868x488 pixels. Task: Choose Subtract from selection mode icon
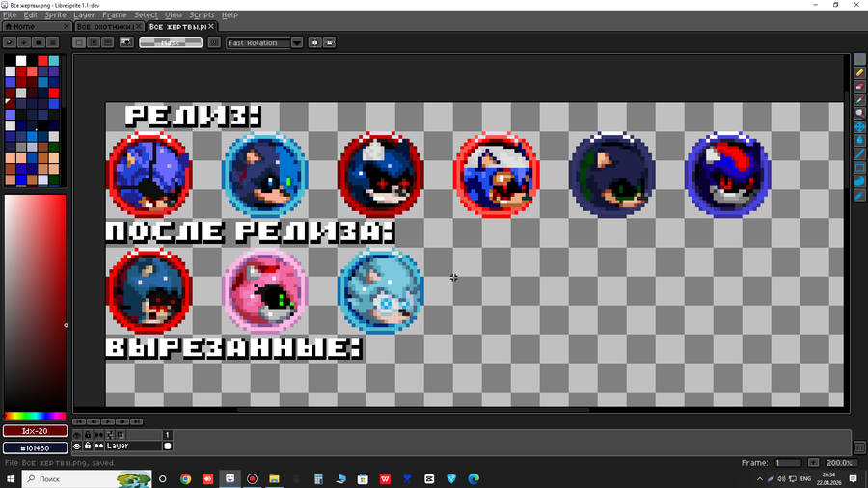pos(108,42)
